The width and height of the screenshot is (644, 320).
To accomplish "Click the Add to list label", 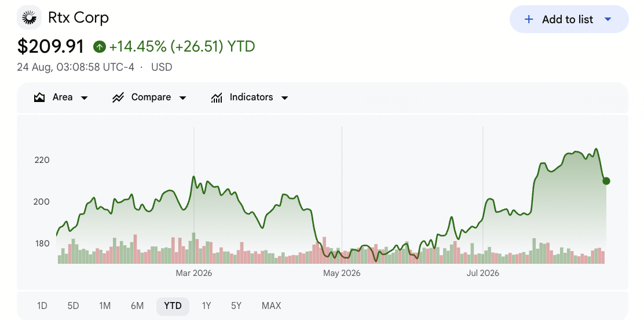I will [567, 19].
